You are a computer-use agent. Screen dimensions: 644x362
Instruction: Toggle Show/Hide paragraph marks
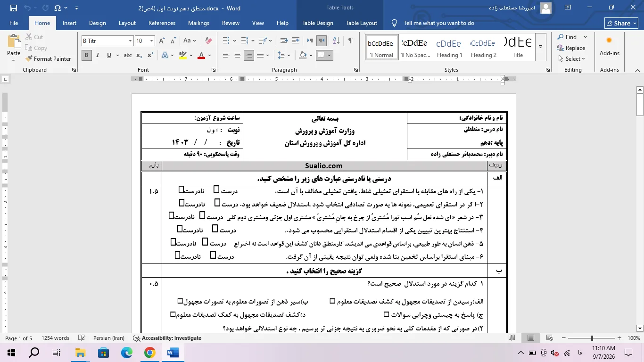pos(350,41)
